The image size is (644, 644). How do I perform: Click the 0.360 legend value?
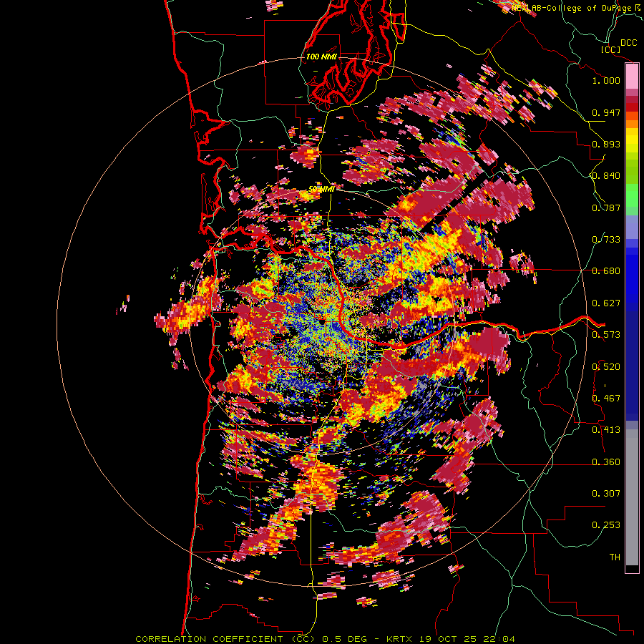pos(606,462)
